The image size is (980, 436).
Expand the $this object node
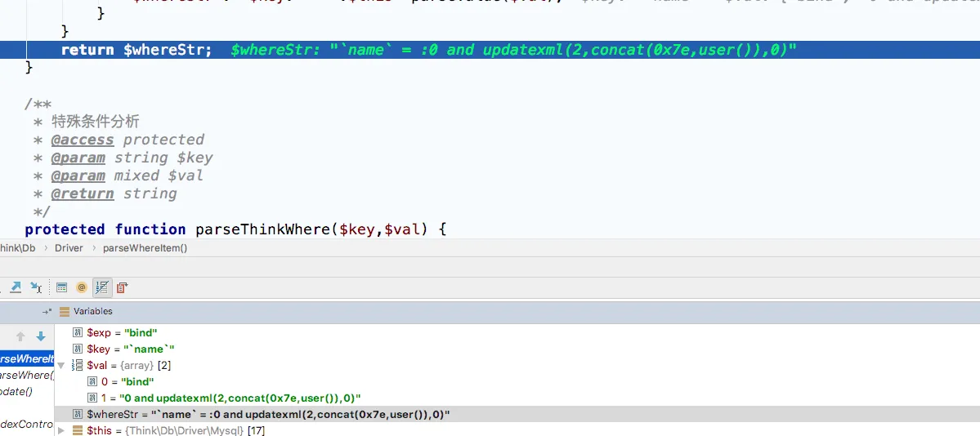click(60, 430)
